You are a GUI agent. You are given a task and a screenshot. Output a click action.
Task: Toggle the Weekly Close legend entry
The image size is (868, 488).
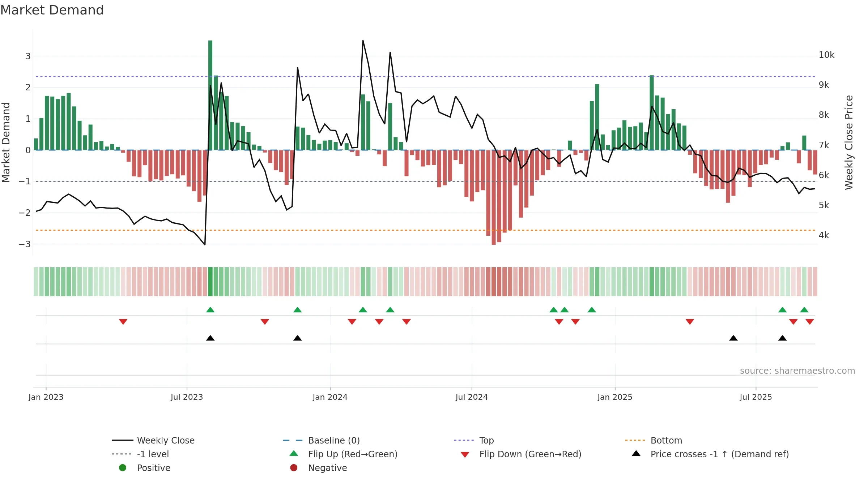point(153,440)
